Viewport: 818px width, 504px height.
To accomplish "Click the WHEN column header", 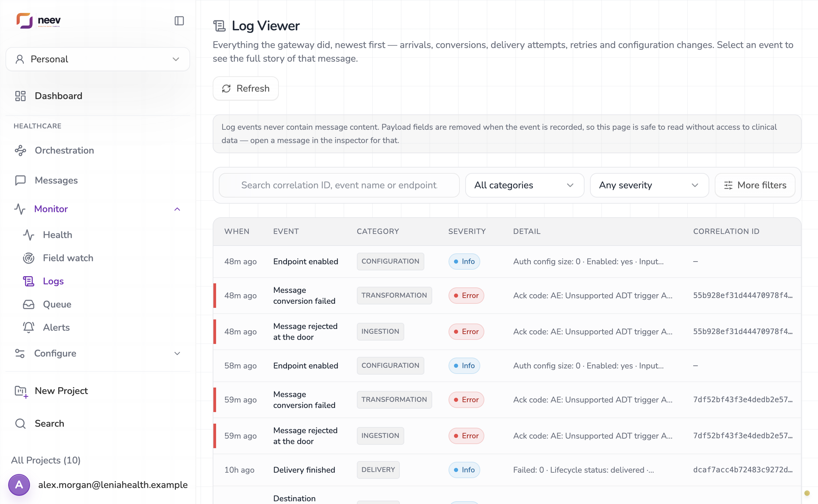I will [x=237, y=232].
